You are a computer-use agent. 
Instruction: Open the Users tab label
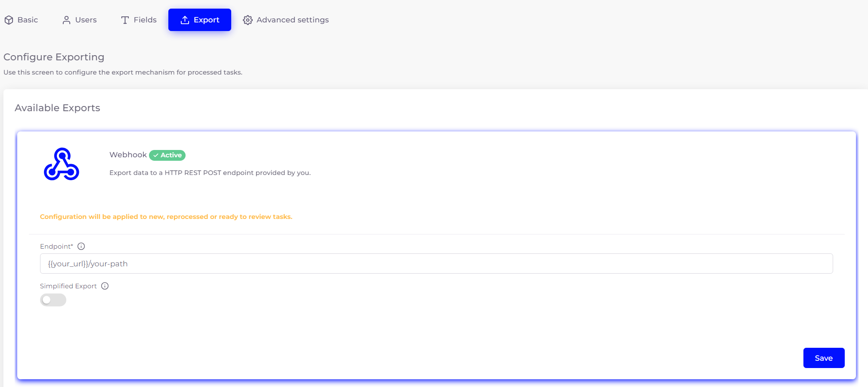(86, 20)
